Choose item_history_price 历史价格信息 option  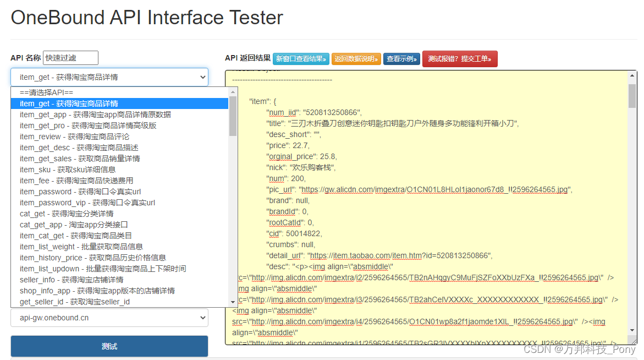119,258
